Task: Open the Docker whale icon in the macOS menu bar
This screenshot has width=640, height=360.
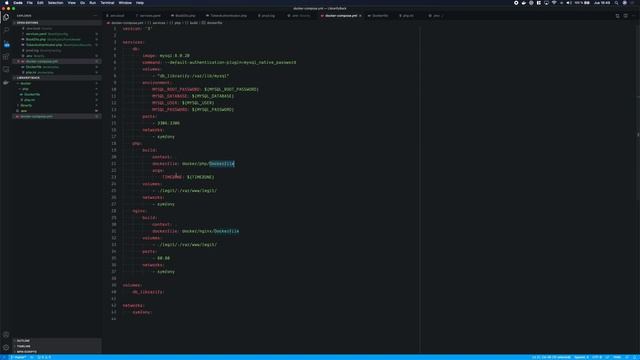Action: point(524,3)
